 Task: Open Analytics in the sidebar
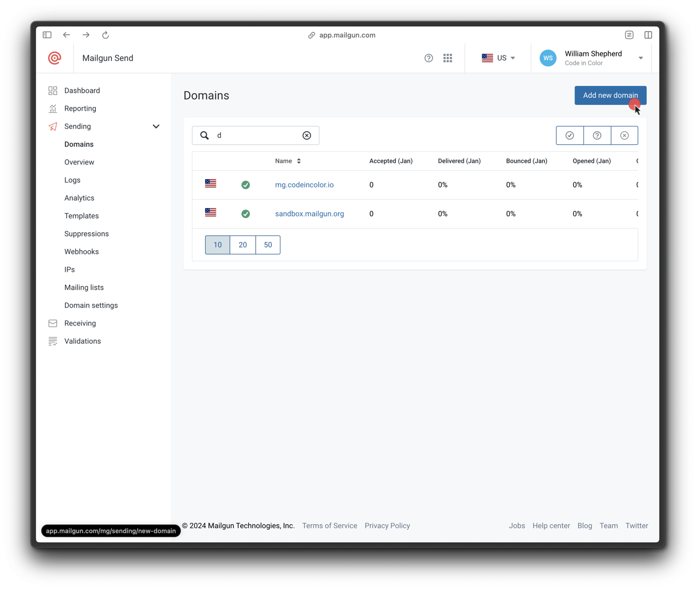click(80, 198)
